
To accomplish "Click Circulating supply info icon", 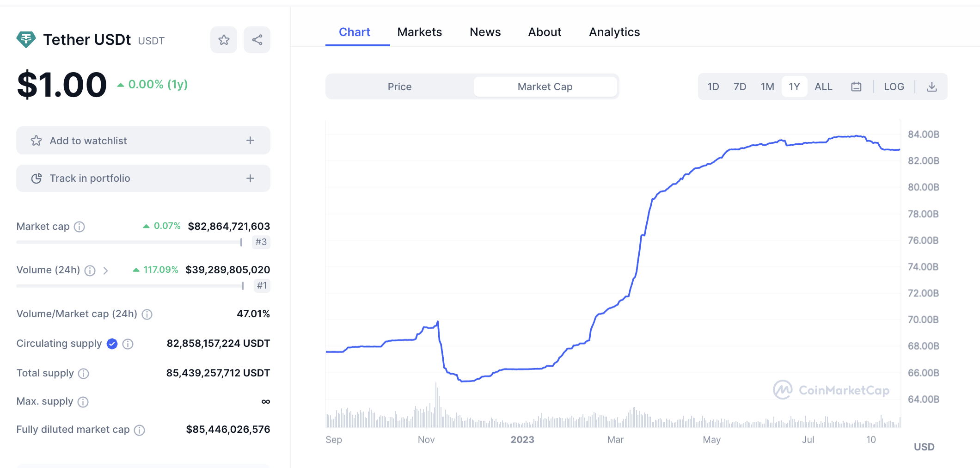I will click(x=128, y=344).
